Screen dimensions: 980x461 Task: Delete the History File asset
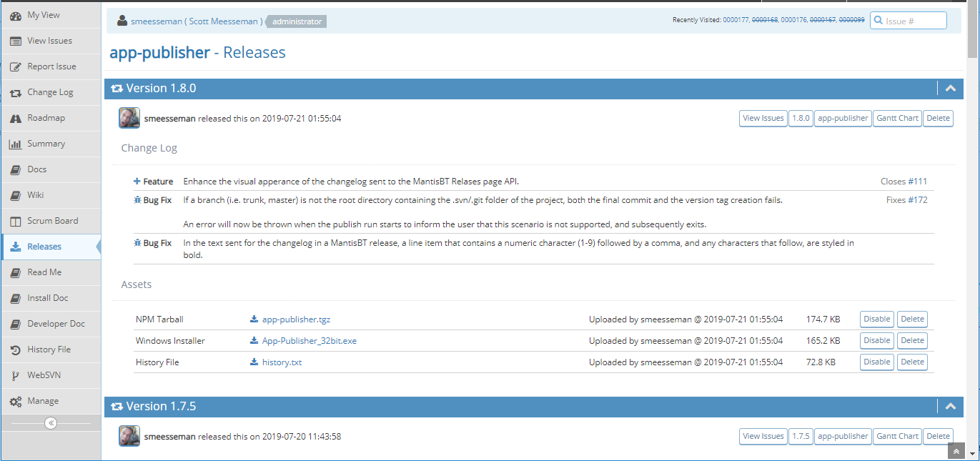pyautogui.click(x=912, y=362)
